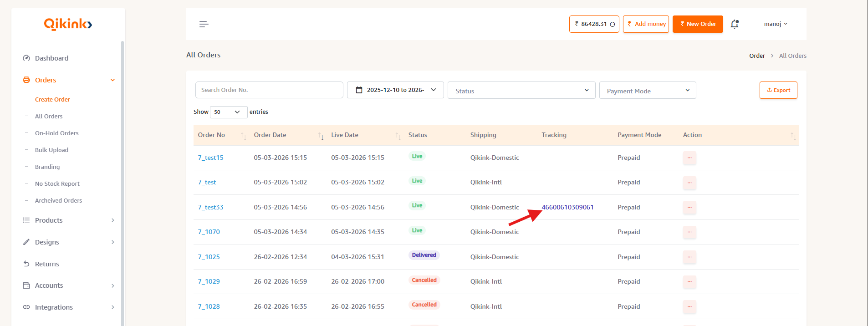The height and width of the screenshot is (326, 868).
Task: Open the date range picker
Action: [395, 90]
